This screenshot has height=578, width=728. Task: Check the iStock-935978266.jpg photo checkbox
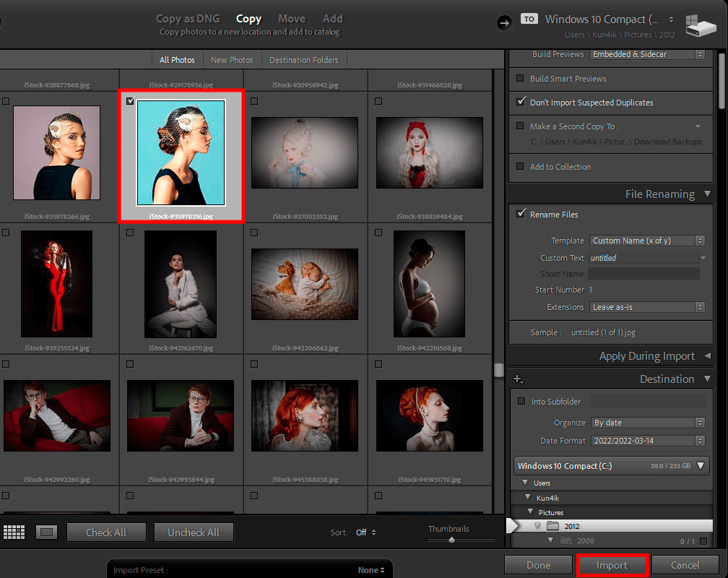tap(6, 101)
